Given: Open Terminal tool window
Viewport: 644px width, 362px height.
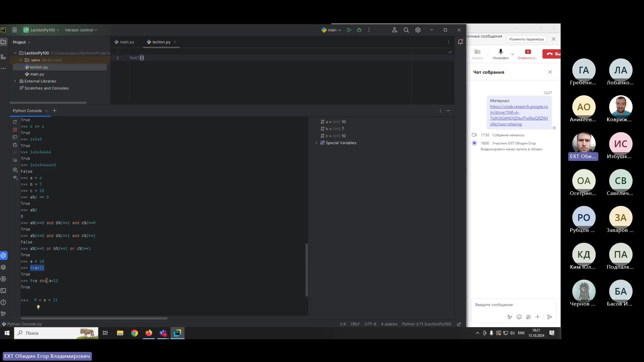Looking at the screenshot, I should (x=3, y=291).
